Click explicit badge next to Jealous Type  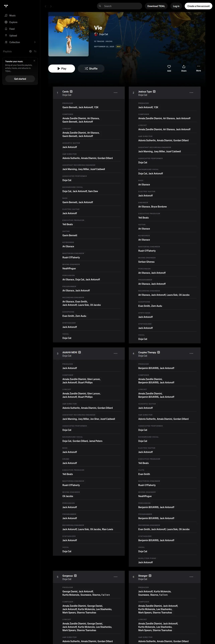(x=154, y=91)
